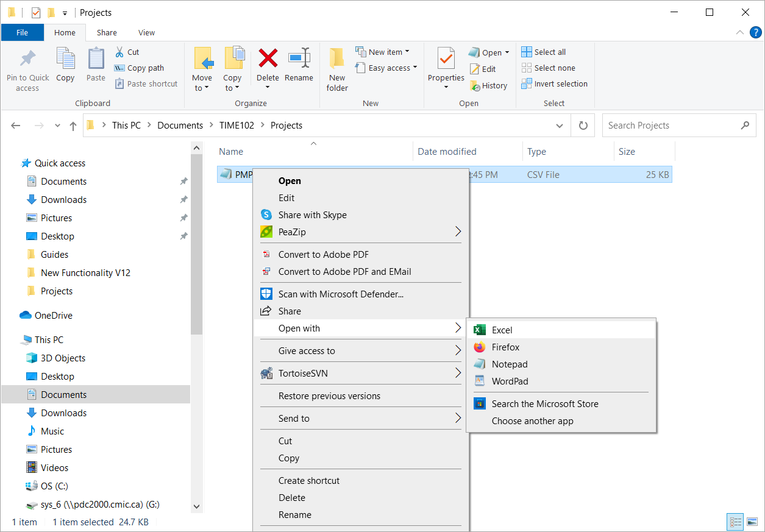Select the New folder icon

tap(336, 66)
